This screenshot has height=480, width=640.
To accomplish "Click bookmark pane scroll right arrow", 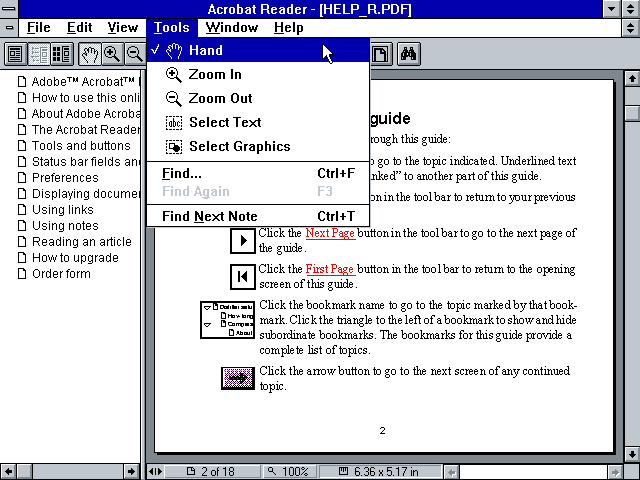I will 131,471.
